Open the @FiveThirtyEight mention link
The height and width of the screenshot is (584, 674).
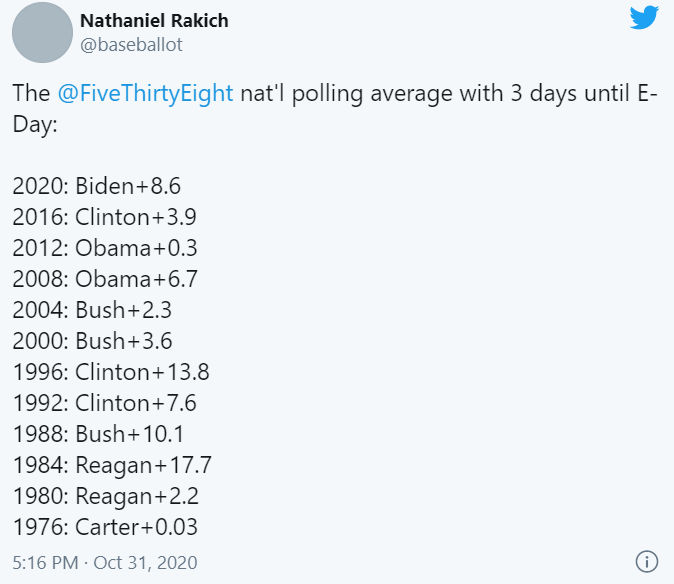tap(145, 94)
